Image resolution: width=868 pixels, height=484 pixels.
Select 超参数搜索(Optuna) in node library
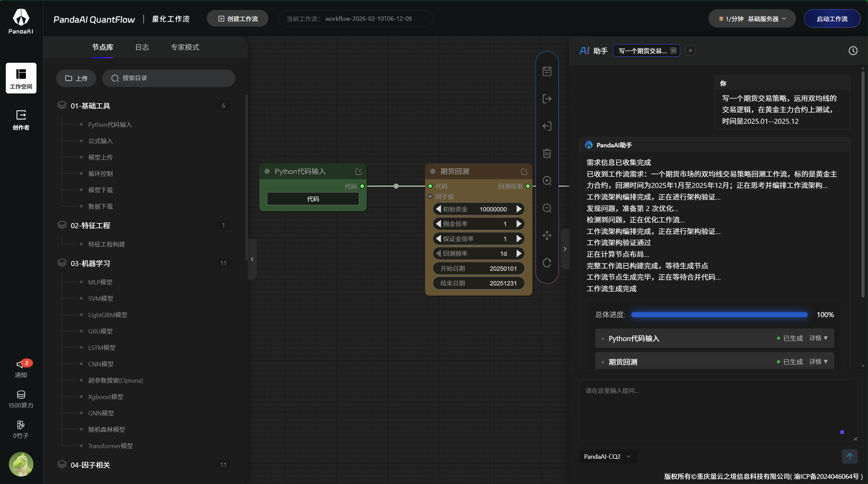click(116, 380)
